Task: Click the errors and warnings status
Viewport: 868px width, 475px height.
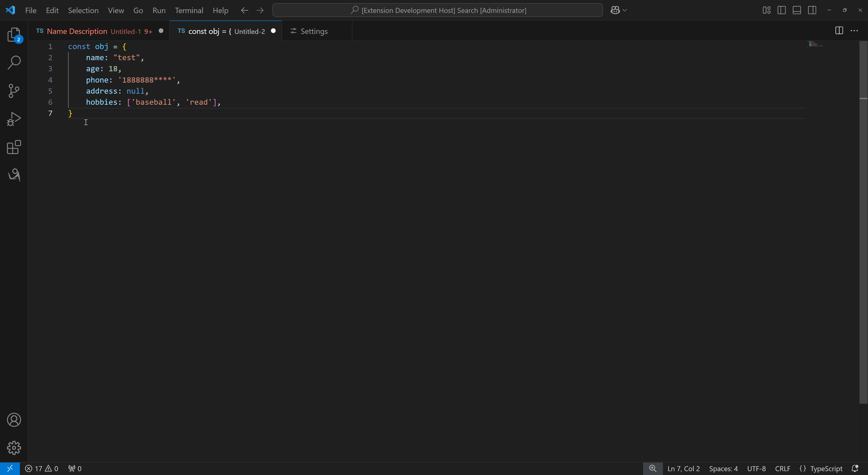Action: click(x=41, y=469)
